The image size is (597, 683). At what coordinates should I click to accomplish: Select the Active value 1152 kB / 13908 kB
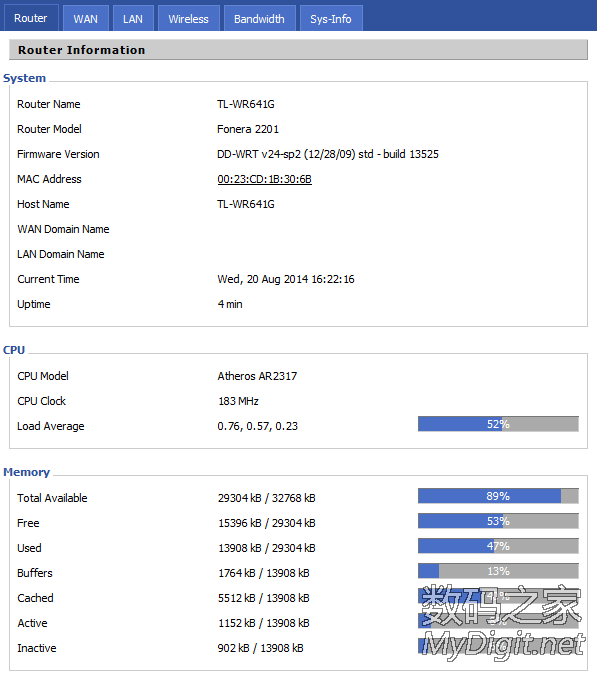click(263, 623)
